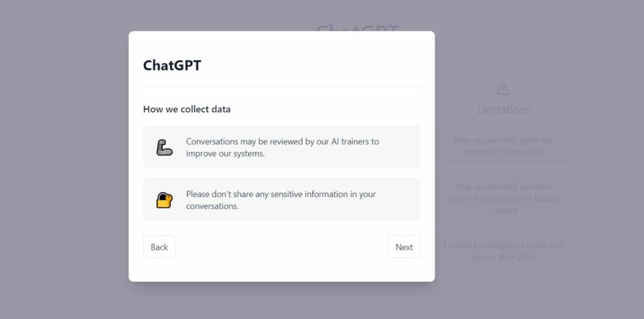
Task: Select 'May occasionally generate incorrect information' card
Action: click(503, 146)
